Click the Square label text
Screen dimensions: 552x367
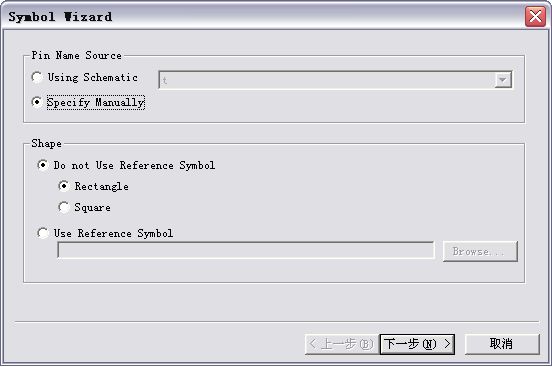(93, 207)
